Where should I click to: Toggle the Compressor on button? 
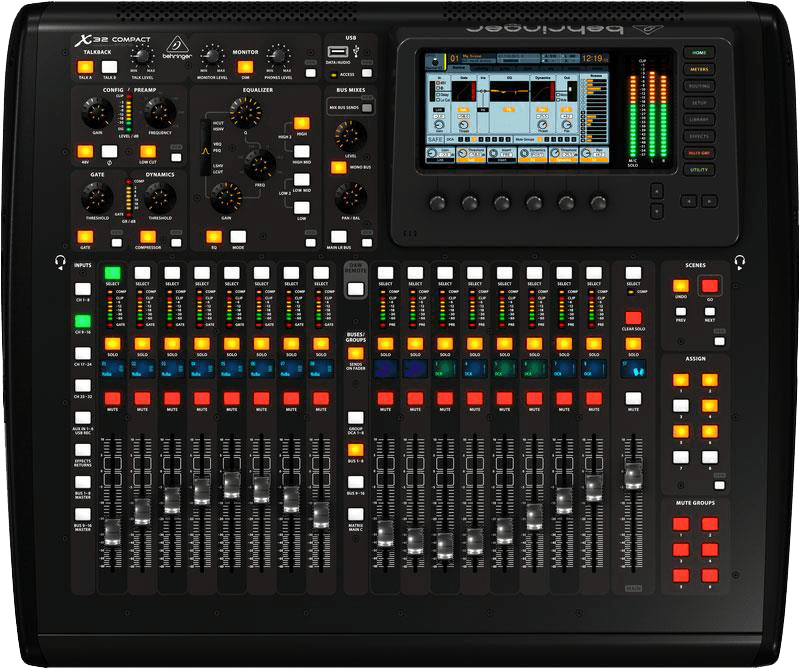[x=148, y=237]
